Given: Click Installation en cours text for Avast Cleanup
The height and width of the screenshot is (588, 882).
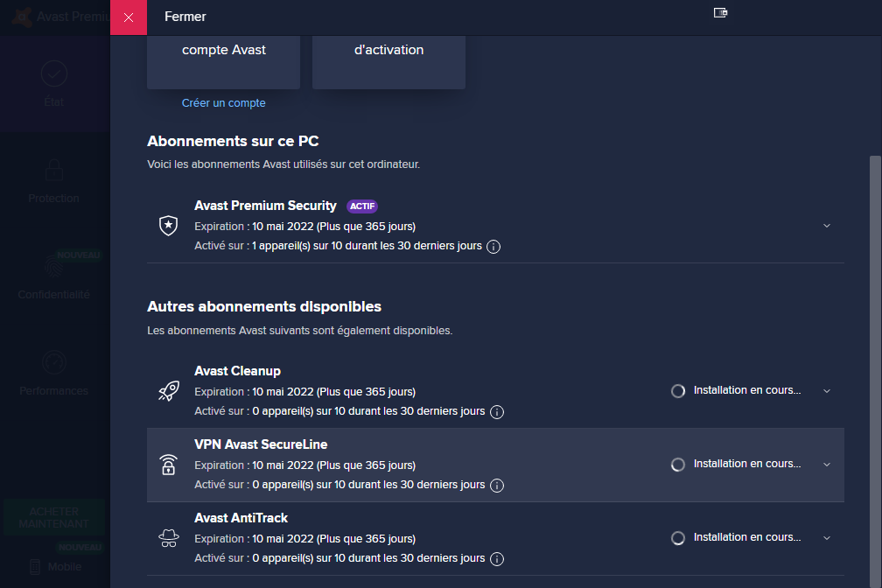Looking at the screenshot, I should point(747,390).
